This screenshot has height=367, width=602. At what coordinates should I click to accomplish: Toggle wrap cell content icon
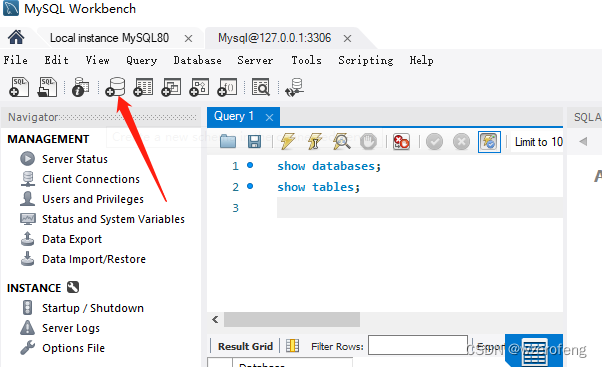click(293, 346)
